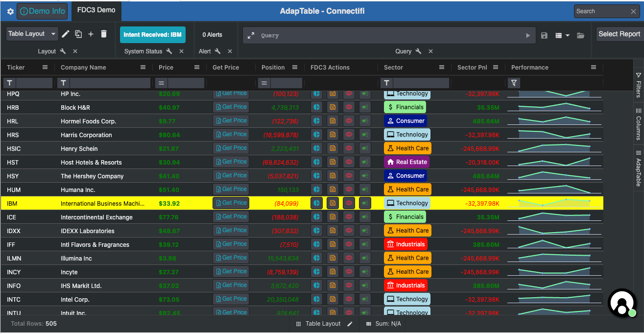The height and width of the screenshot is (334, 644).
Task: Open the Ticker column header menu
Action: [45, 68]
